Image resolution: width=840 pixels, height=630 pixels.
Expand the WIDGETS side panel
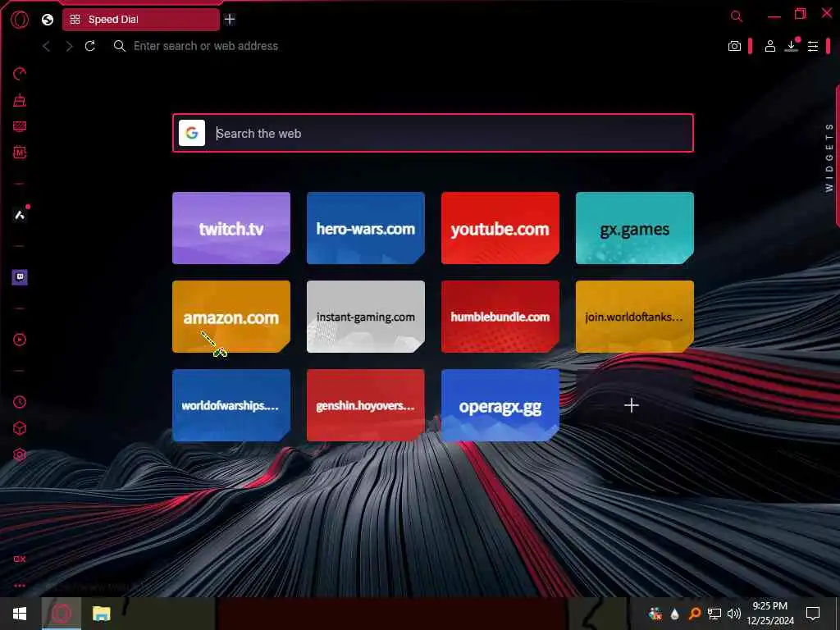(829, 157)
